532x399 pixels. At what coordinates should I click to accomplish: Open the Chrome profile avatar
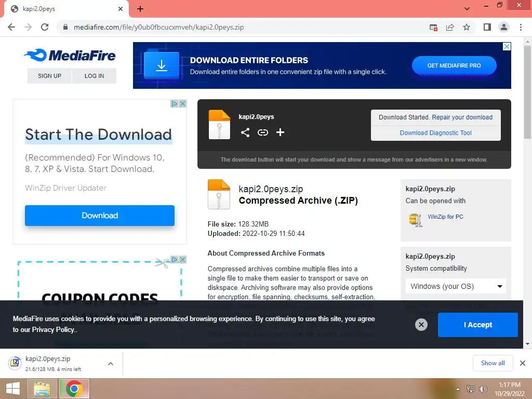pos(504,27)
